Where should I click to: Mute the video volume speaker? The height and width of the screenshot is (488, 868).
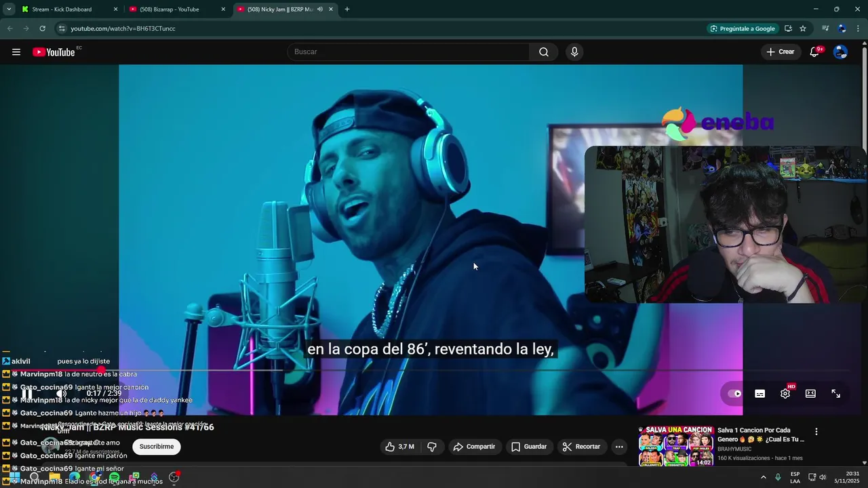(61, 393)
